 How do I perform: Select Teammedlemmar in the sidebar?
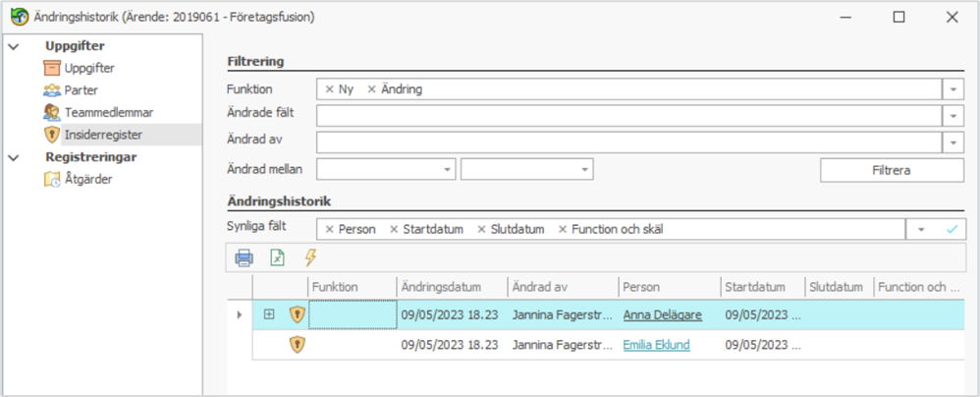click(x=108, y=112)
